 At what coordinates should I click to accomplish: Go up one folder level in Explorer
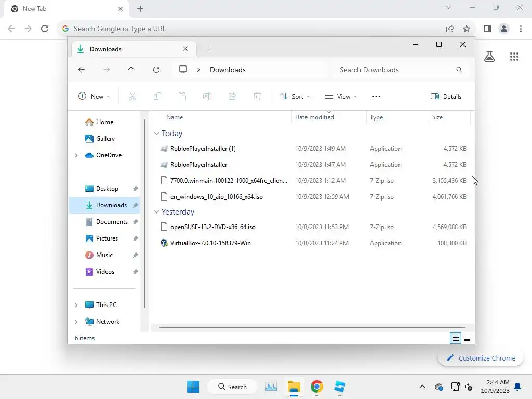click(x=131, y=70)
